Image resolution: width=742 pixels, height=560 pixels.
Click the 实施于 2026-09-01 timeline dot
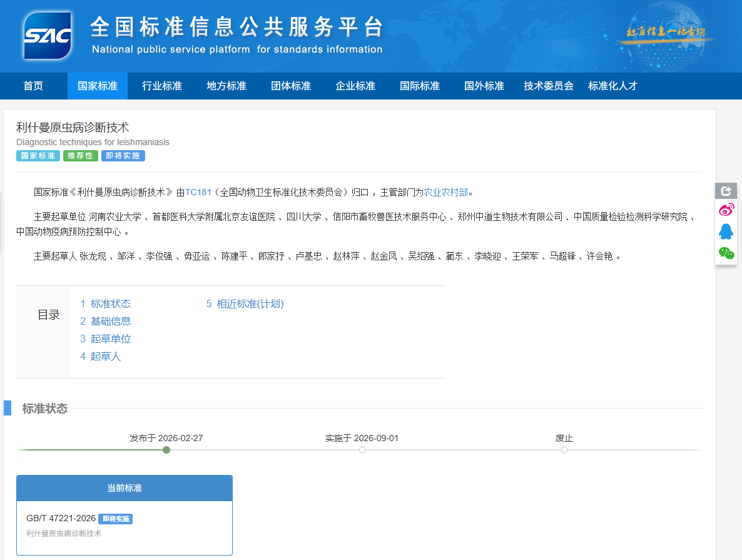(x=362, y=449)
